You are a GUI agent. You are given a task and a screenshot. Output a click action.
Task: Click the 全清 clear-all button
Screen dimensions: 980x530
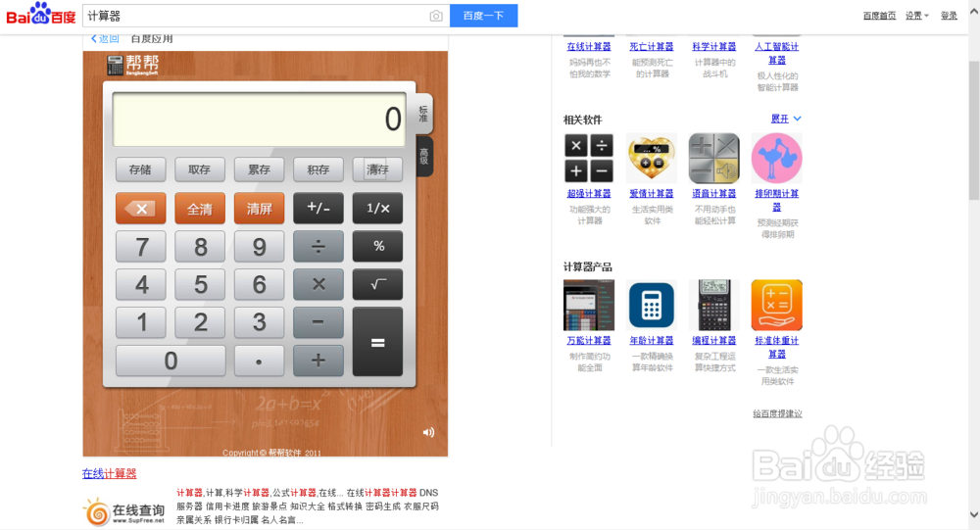199,208
